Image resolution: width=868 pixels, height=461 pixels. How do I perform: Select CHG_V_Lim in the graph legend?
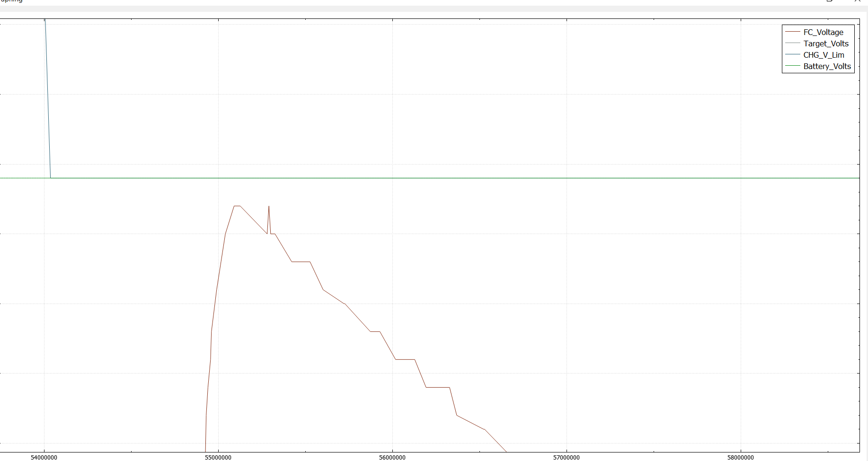tap(824, 55)
